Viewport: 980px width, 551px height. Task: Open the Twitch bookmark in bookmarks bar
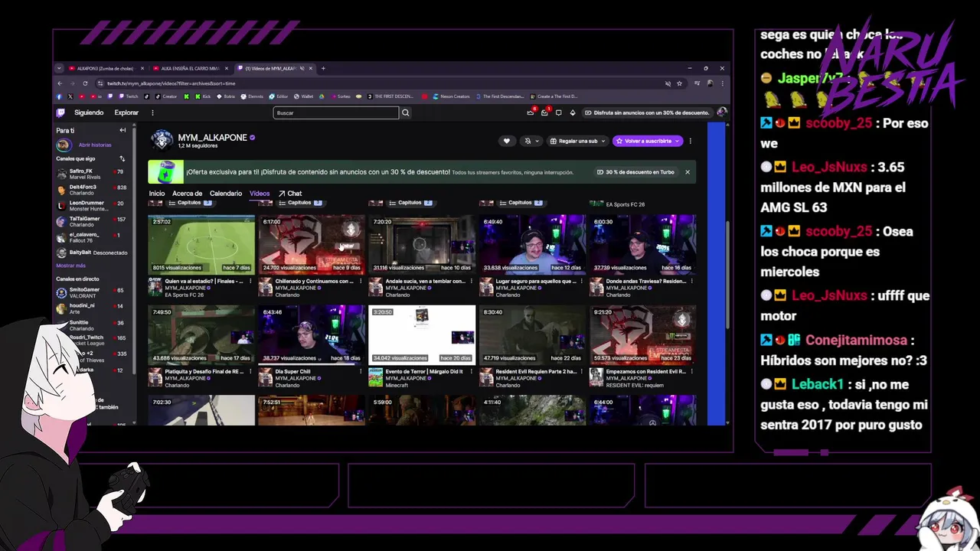click(x=129, y=96)
